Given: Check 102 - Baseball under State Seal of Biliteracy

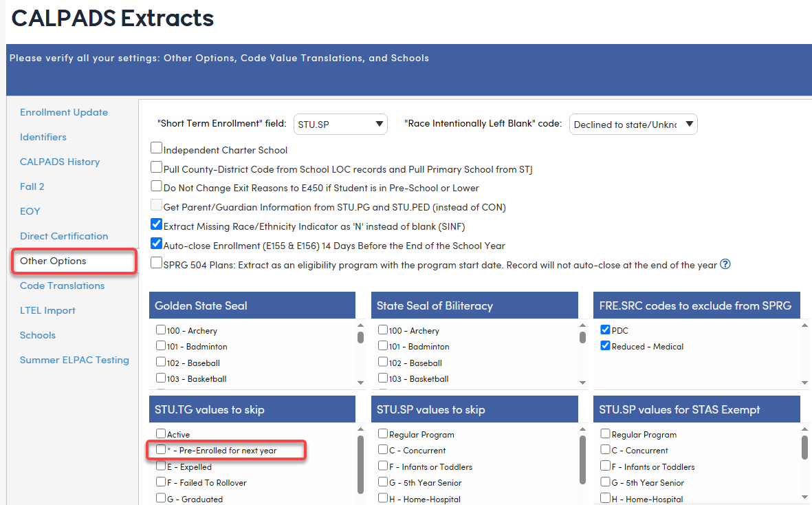Looking at the screenshot, I should coord(383,362).
